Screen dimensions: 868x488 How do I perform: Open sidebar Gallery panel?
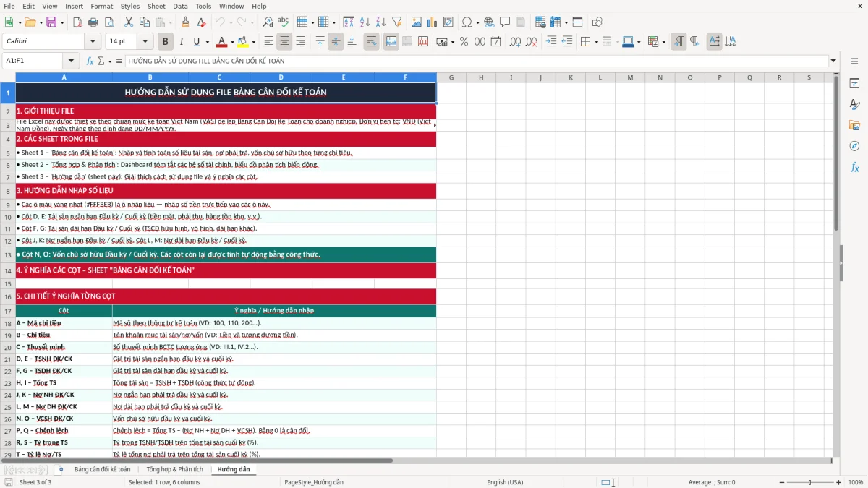point(854,125)
